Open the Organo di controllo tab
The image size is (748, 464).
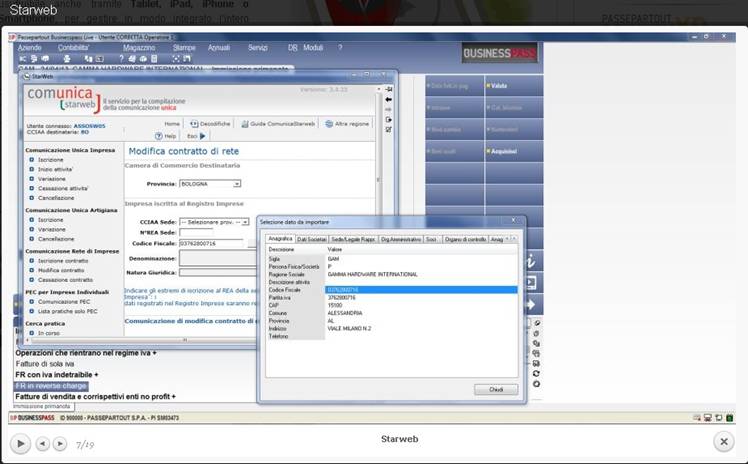point(464,239)
